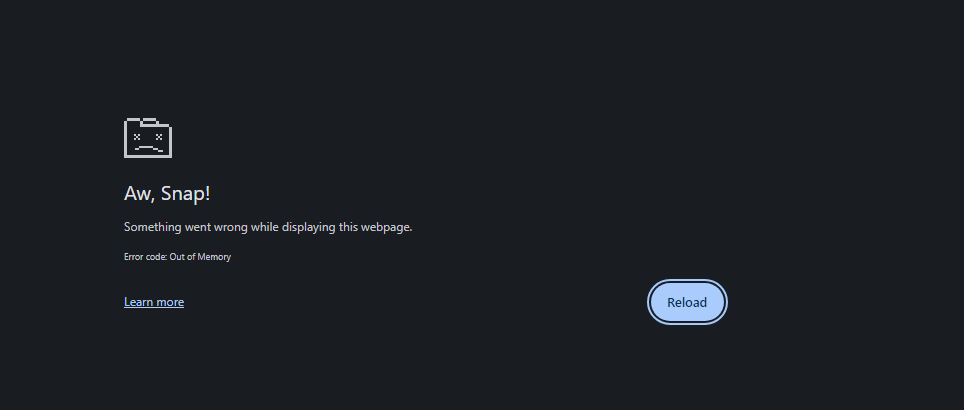Click the "Error code: Out of Memory" line
This screenshot has height=410, width=964.
(x=177, y=257)
